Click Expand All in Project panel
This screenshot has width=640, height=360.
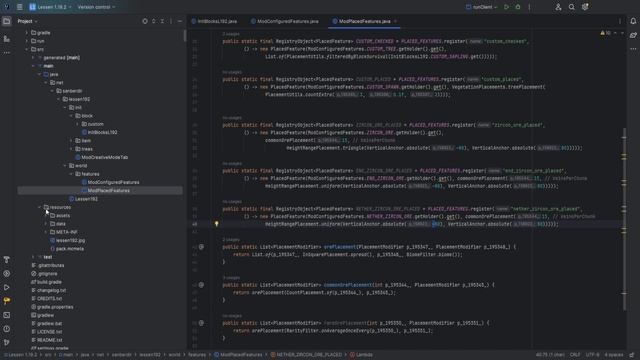pos(153,21)
